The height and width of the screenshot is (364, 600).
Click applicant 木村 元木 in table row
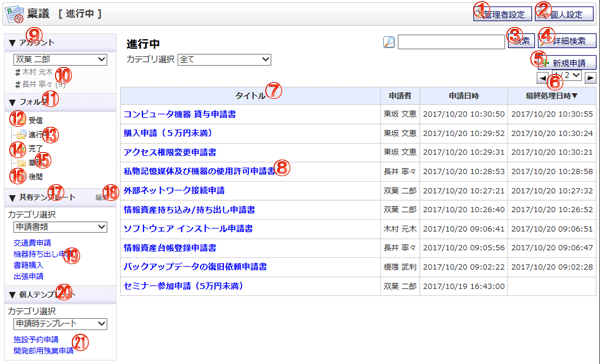[400, 229]
